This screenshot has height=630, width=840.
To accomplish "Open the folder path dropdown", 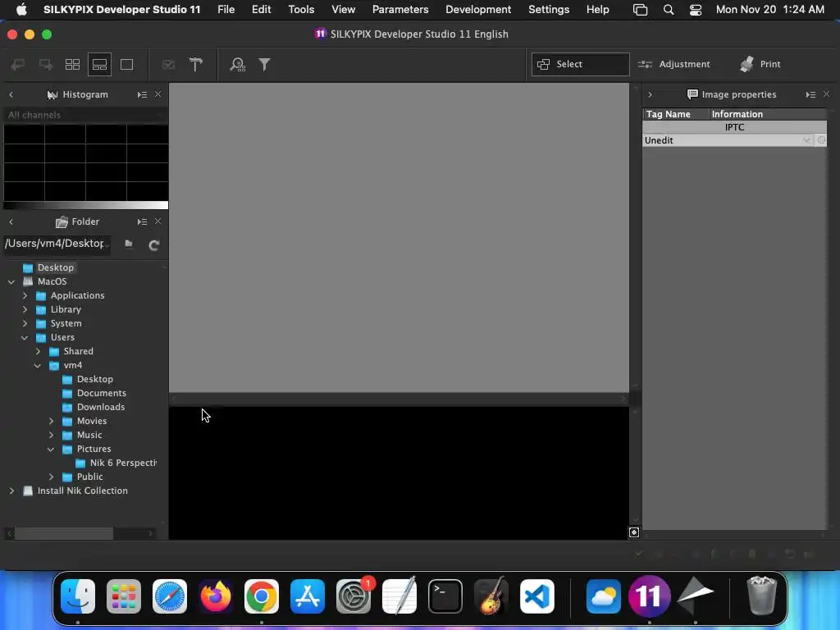I will coord(58,244).
